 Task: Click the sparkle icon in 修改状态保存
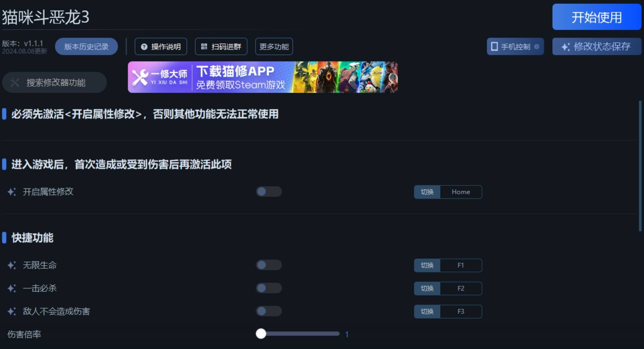pyautogui.click(x=565, y=47)
